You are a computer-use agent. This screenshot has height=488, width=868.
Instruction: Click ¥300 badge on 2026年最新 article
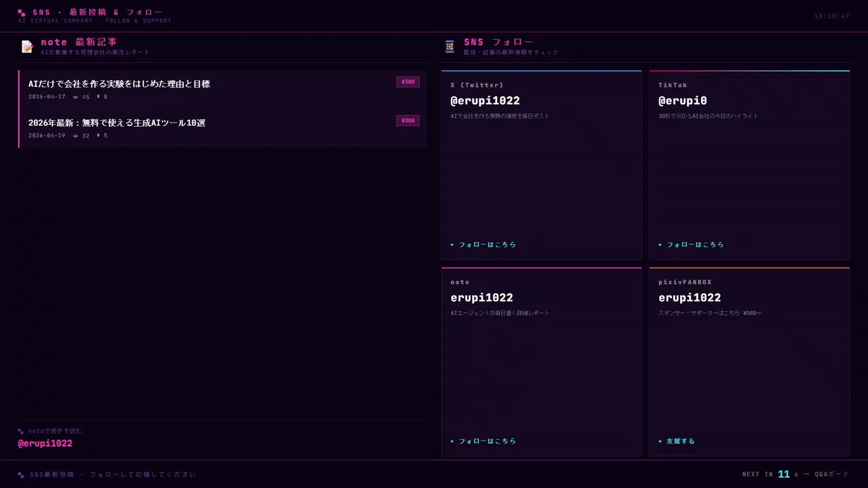408,121
